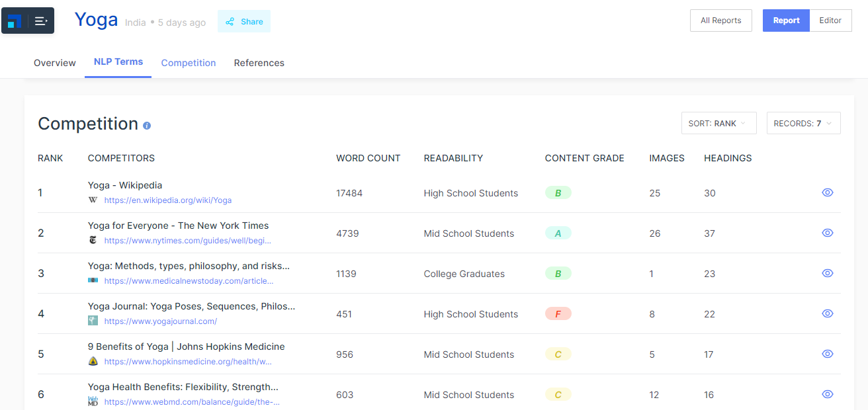
Task: Click 'Yoga for Everyone - The New York Times'
Action: (x=179, y=225)
